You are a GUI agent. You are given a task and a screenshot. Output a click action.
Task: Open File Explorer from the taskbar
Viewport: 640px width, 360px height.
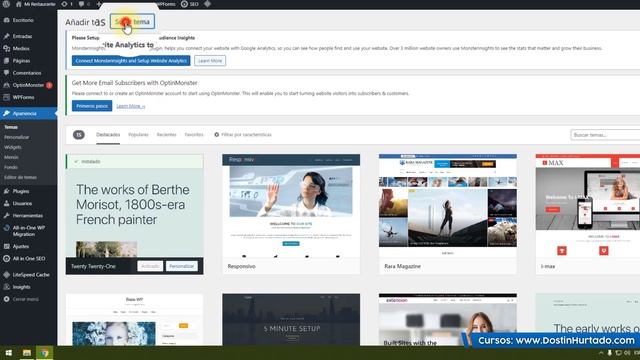point(27,353)
